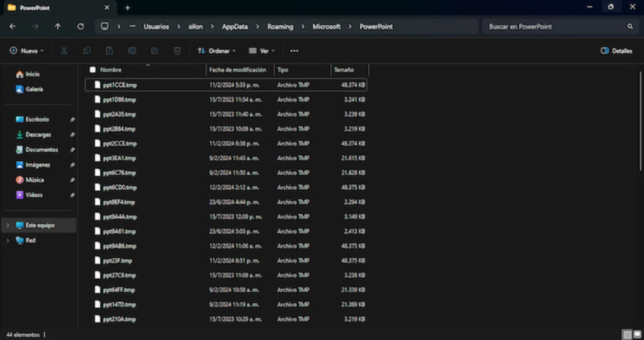The height and width of the screenshot is (340, 644).
Task: Go back with the left arrow
Action: pyautogui.click(x=13, y=26)
